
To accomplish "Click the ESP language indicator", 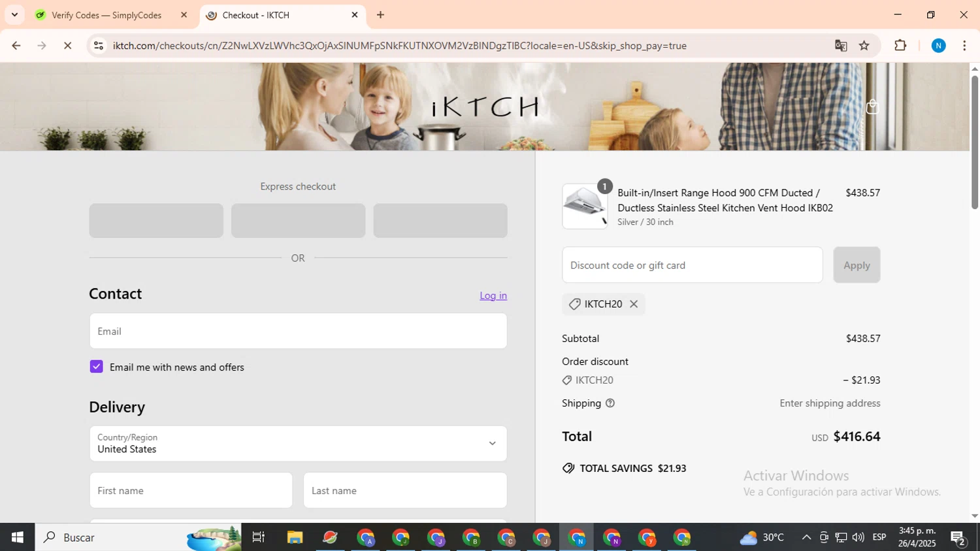I will pyautogui.click(x=879, y=537).
